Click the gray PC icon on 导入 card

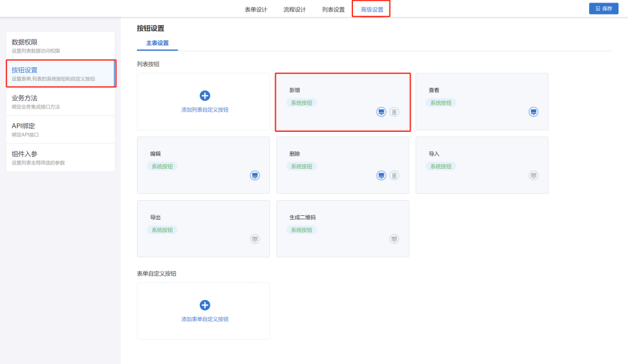[533, 176]
